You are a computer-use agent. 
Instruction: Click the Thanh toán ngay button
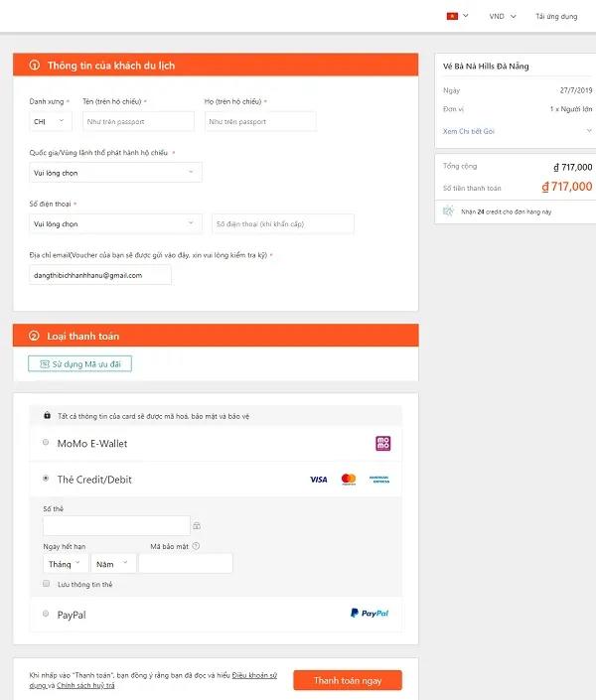coord(348,680)
